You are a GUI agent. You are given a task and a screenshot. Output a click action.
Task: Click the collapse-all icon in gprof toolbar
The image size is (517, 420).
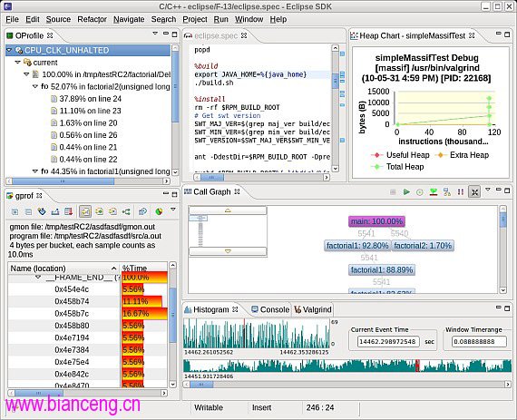[x=28, y=211]
